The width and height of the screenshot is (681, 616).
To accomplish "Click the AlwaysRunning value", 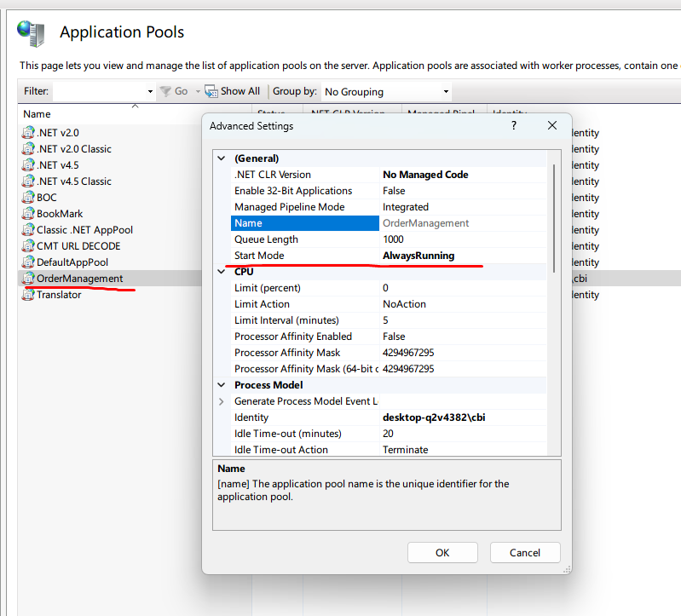I will [418, 256].
